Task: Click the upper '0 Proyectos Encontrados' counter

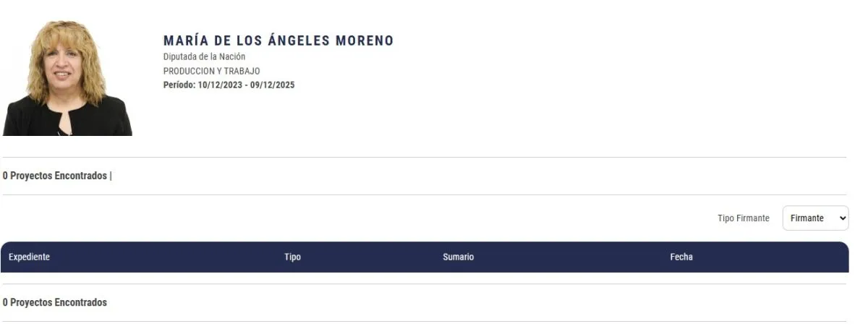Action: coord(54,176)
